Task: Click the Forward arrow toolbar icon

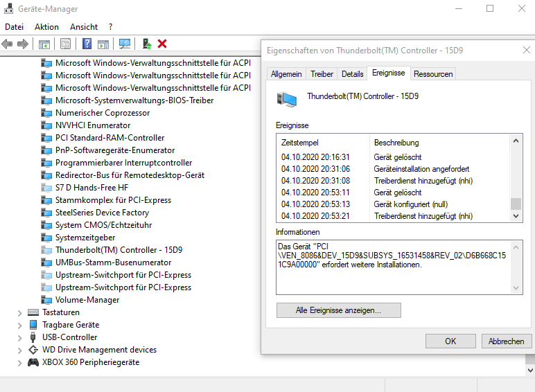Action: tap(22, 44)
